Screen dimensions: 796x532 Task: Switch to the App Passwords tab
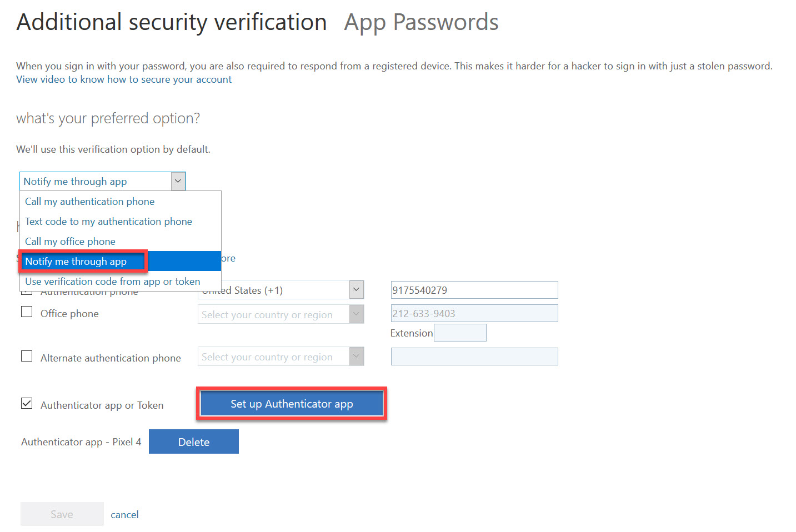tap(420, 22)
